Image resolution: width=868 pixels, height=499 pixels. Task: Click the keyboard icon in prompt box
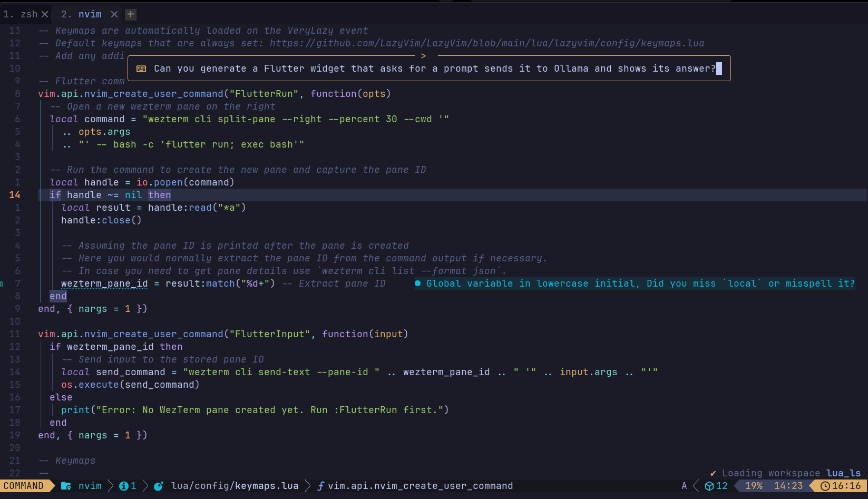(141, 69)
